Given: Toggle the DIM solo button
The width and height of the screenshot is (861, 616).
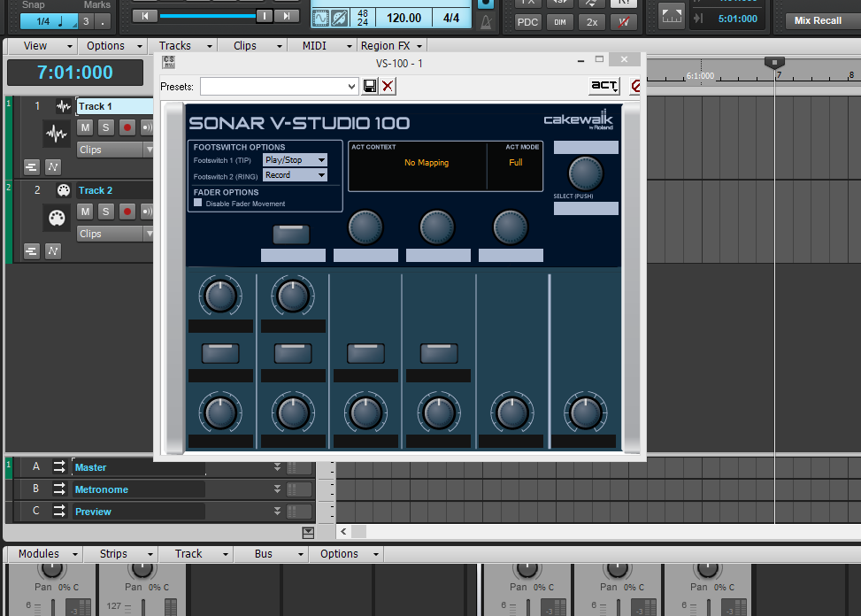Looking at the screenshot, I should (x=559, y=22).
